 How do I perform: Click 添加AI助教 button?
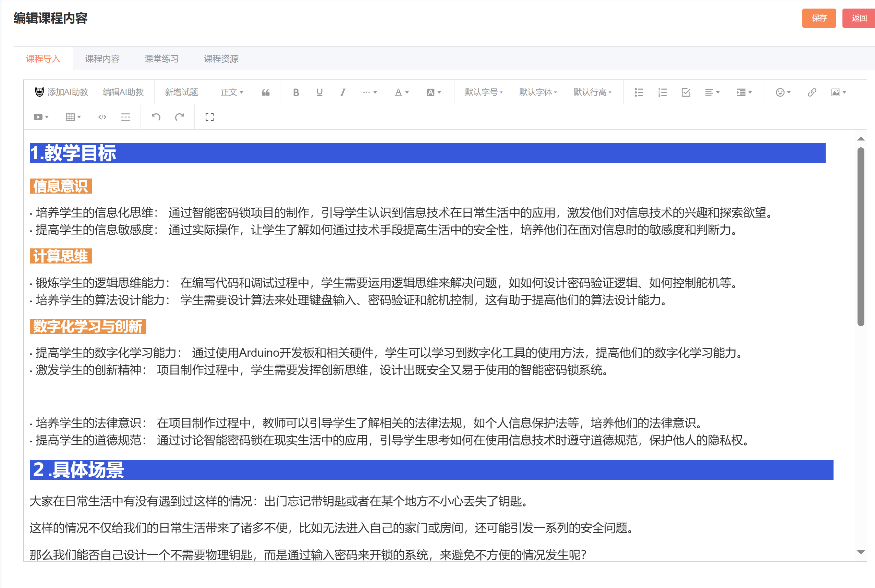[62, 92]
